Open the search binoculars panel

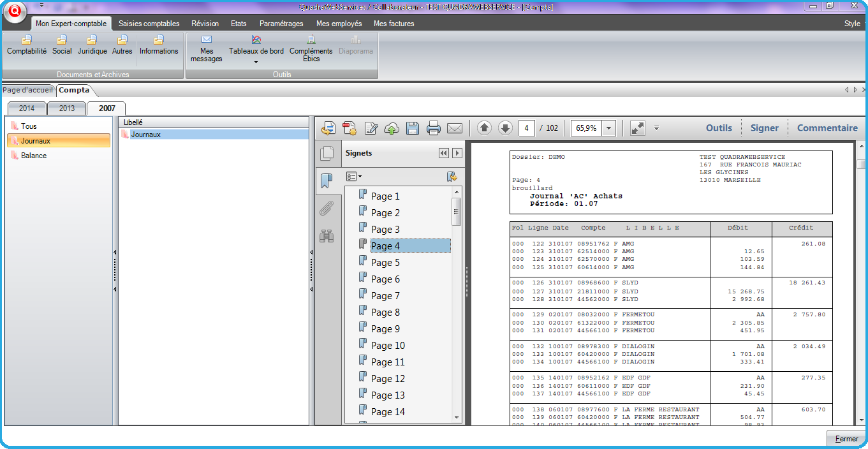[x=327, y=236]
